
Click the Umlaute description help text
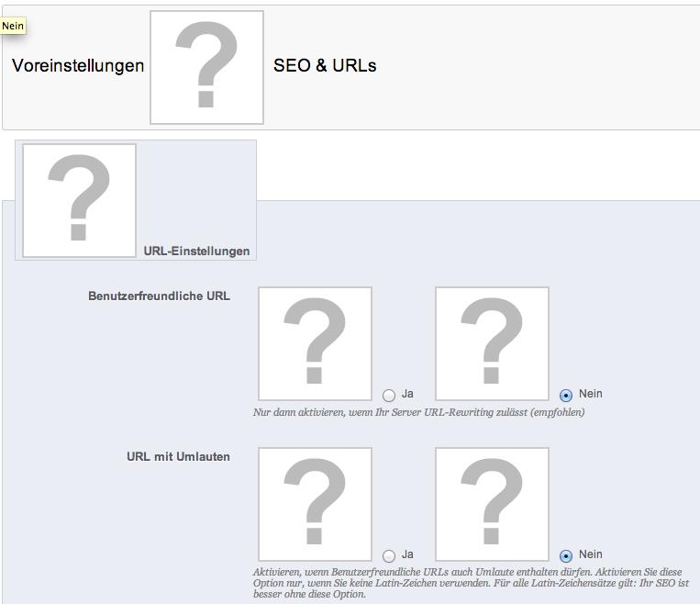[468, 583]
